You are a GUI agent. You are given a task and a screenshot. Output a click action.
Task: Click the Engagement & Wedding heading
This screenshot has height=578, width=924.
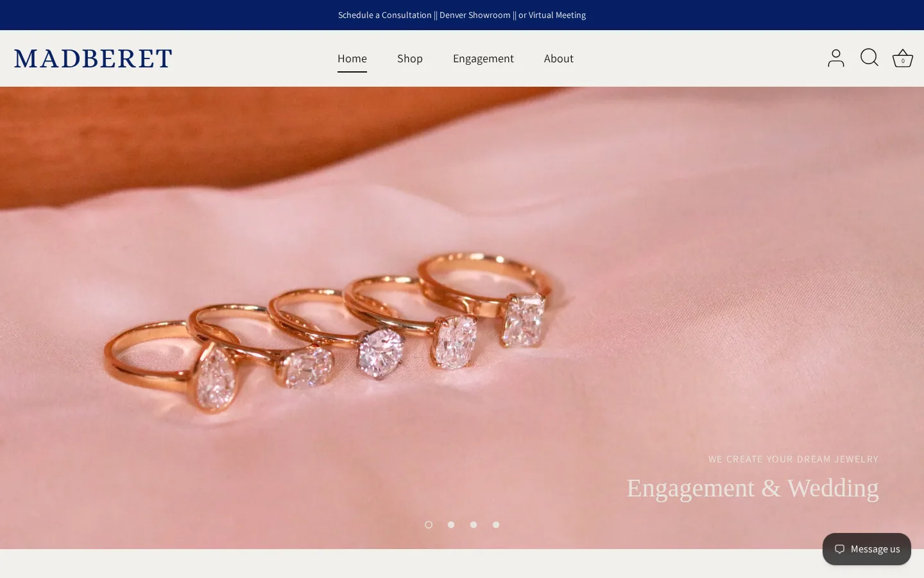pos(753,488)
